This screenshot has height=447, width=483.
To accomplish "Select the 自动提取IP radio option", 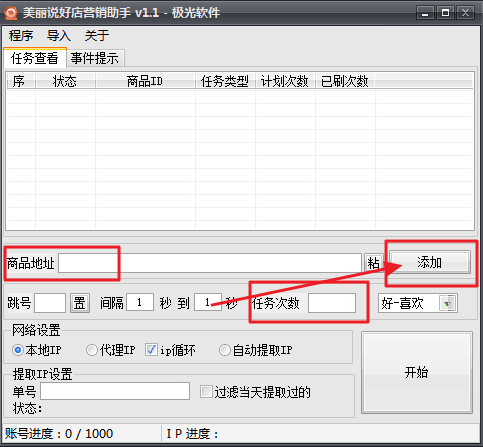I will [256, 350].
